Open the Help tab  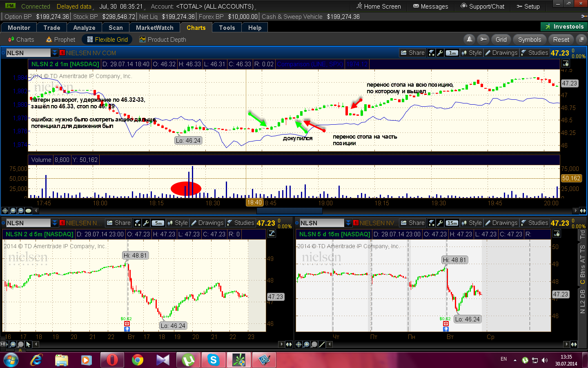255,27
